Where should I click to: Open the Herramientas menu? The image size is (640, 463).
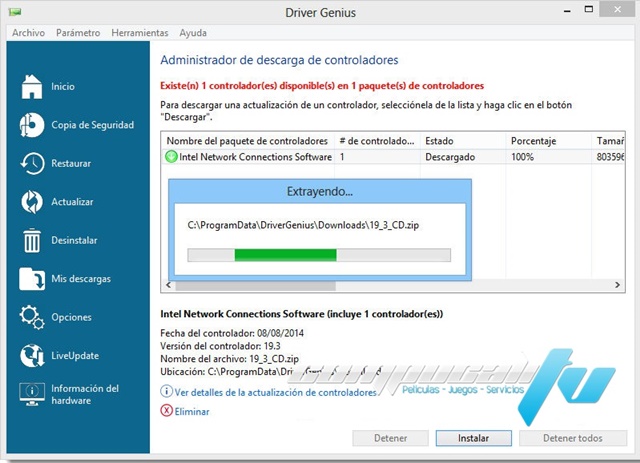point(140,33)
